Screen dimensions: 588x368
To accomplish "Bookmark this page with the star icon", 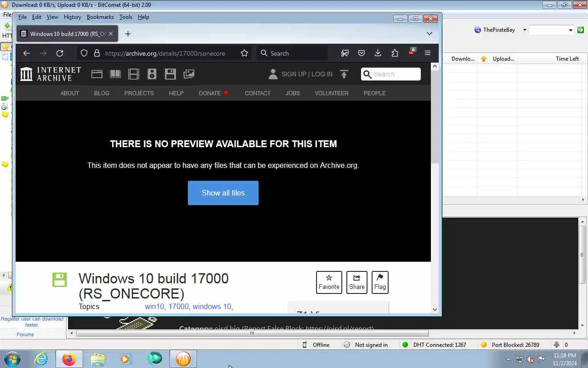I will pos(244,53).
